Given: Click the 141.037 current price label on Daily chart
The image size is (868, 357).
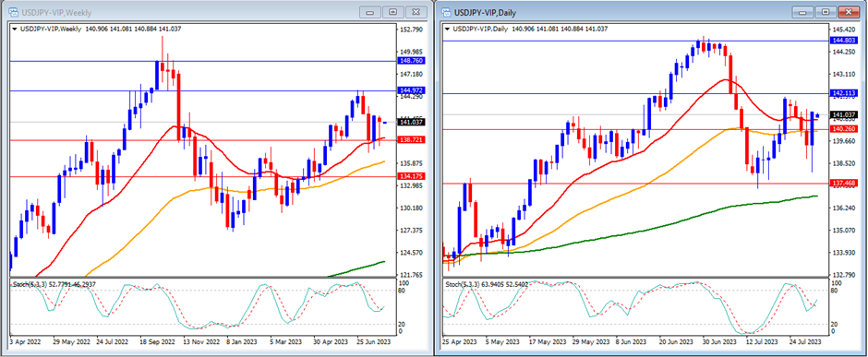Looking at the screenshot, I should pyautogui.click(x=844, y=115).
